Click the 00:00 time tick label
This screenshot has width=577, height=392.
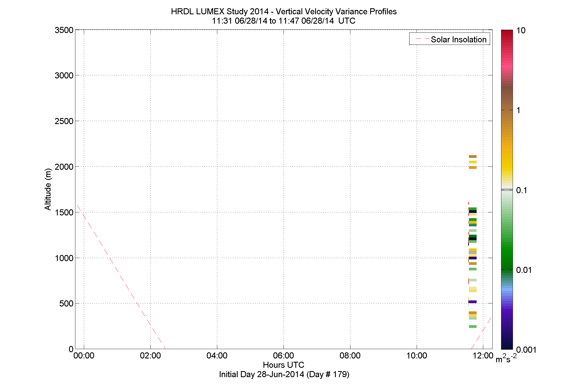(x=84, y=355)
